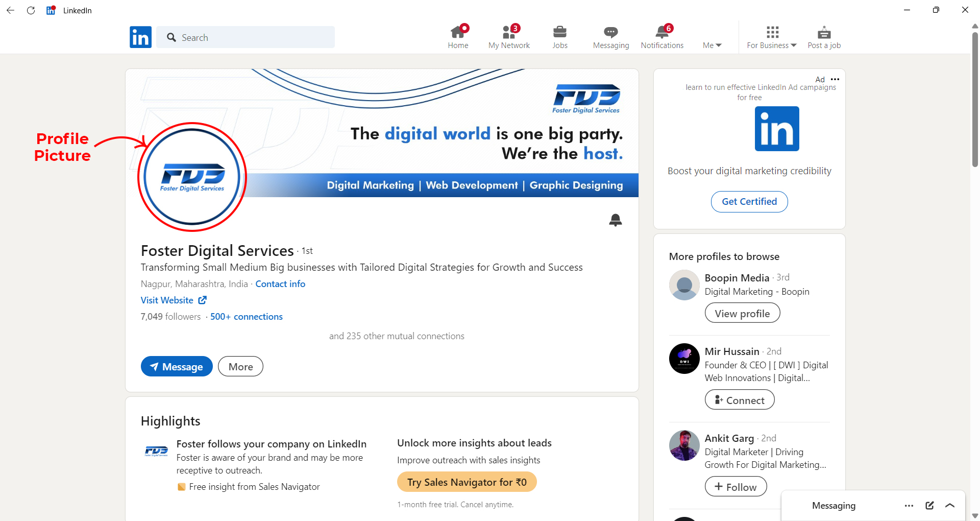Click the ad text about LinkedIn Ad campaigns
980x521 pixels.
click(x=761, y=92)
